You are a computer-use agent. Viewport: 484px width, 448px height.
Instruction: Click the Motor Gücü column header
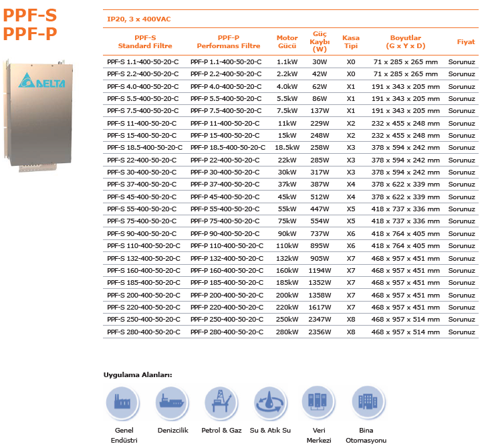click(x=287, y=41)
